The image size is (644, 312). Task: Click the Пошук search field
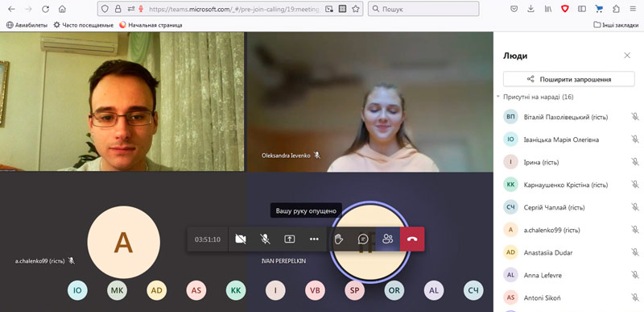tap(423, 9)
